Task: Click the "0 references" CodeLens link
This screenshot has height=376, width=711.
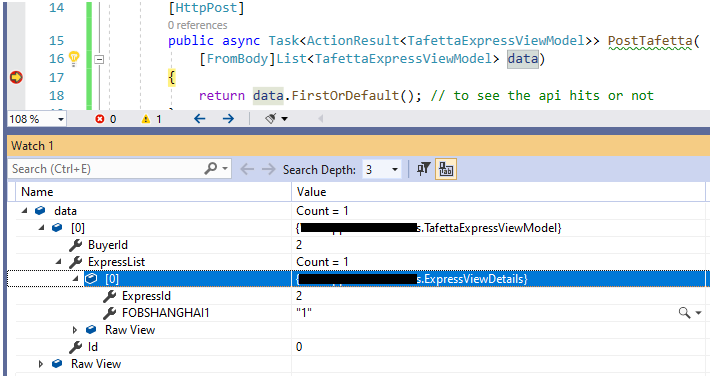Action: 198,25
